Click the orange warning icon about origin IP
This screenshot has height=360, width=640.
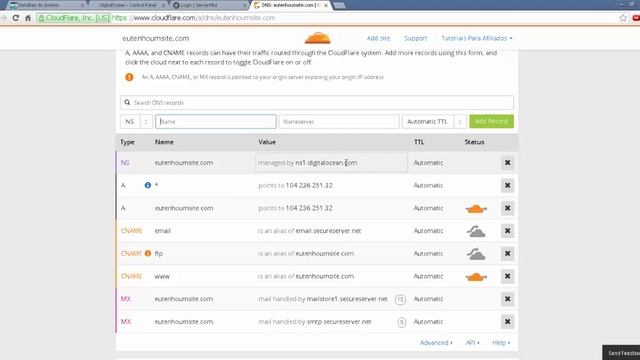129,77
